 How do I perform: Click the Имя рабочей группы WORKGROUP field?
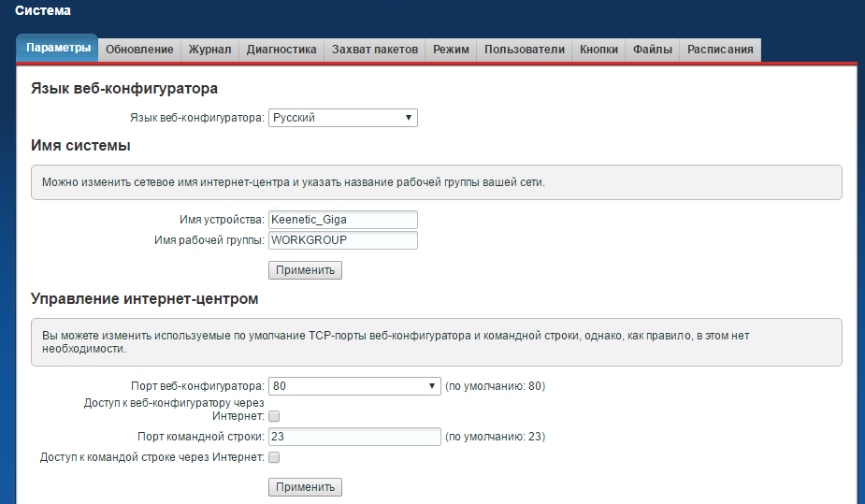(342, 240)
